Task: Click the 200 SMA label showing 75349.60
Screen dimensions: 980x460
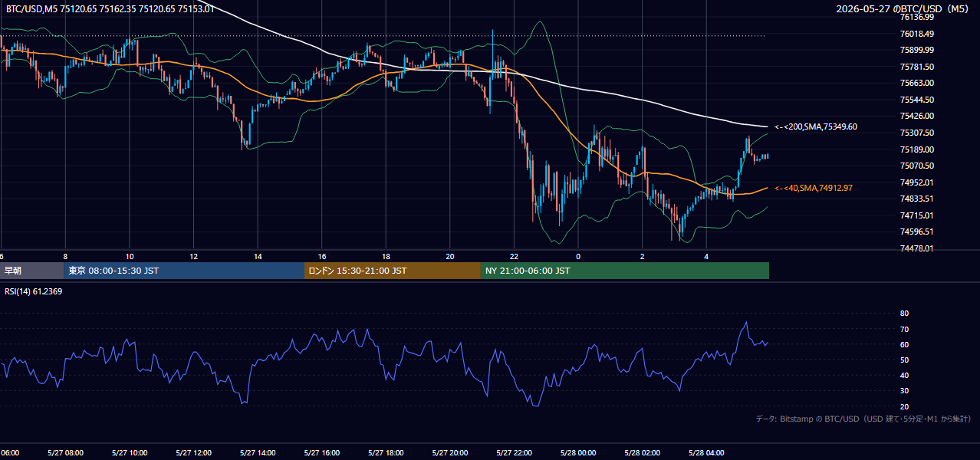Action: click(x=816, y=127)
